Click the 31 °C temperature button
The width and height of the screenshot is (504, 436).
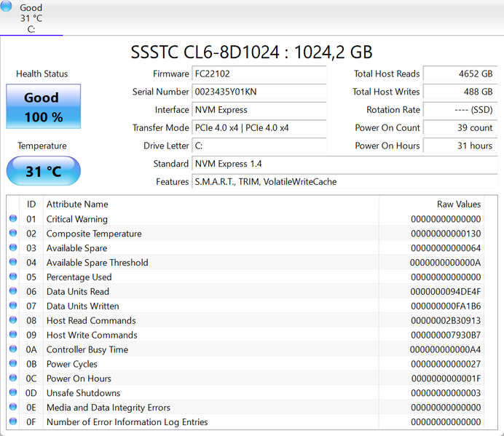43,172
